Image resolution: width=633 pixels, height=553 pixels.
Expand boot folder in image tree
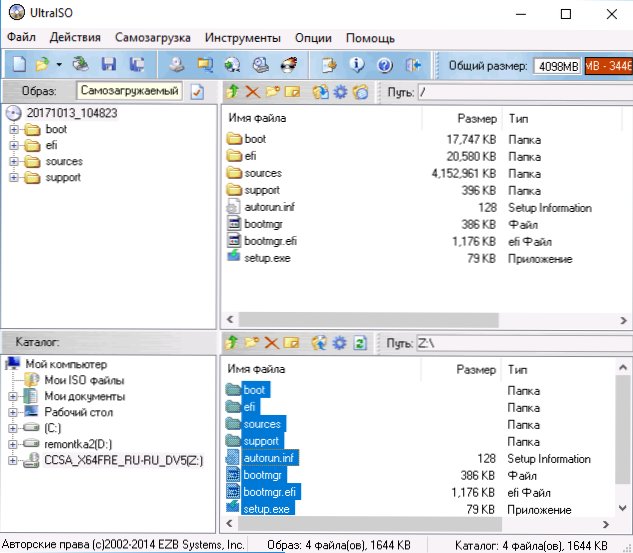(x=14, y=129)
